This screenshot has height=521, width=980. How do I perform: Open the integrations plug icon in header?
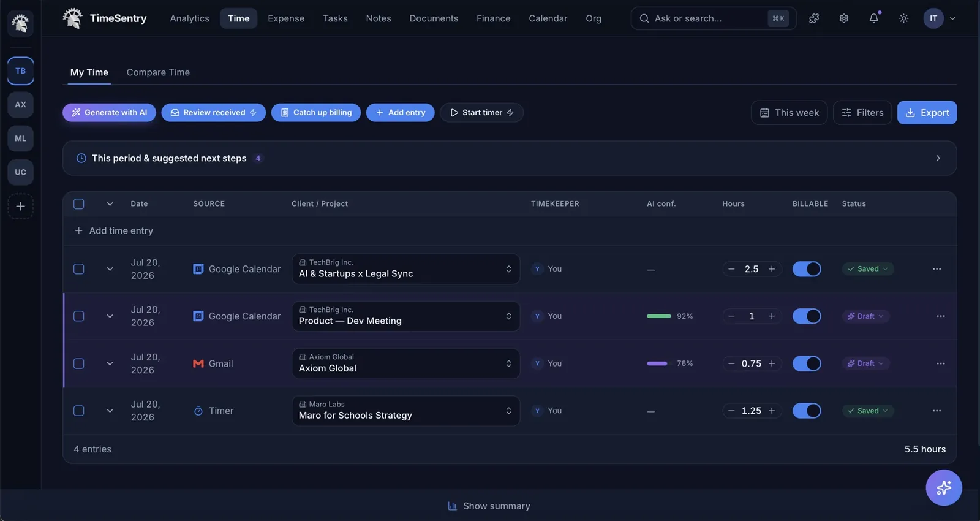814,18
